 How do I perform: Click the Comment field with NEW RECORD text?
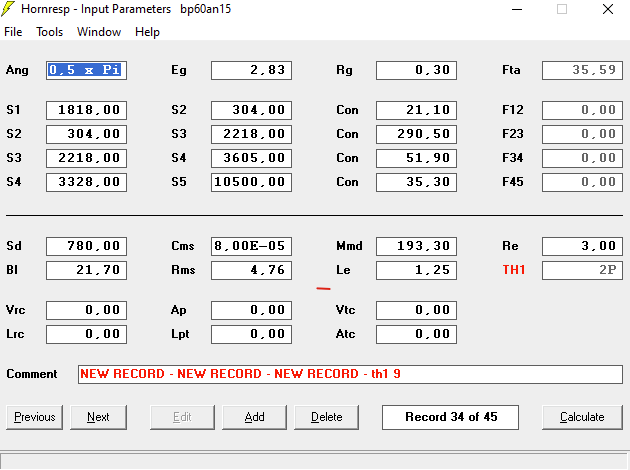click(350, 374)
